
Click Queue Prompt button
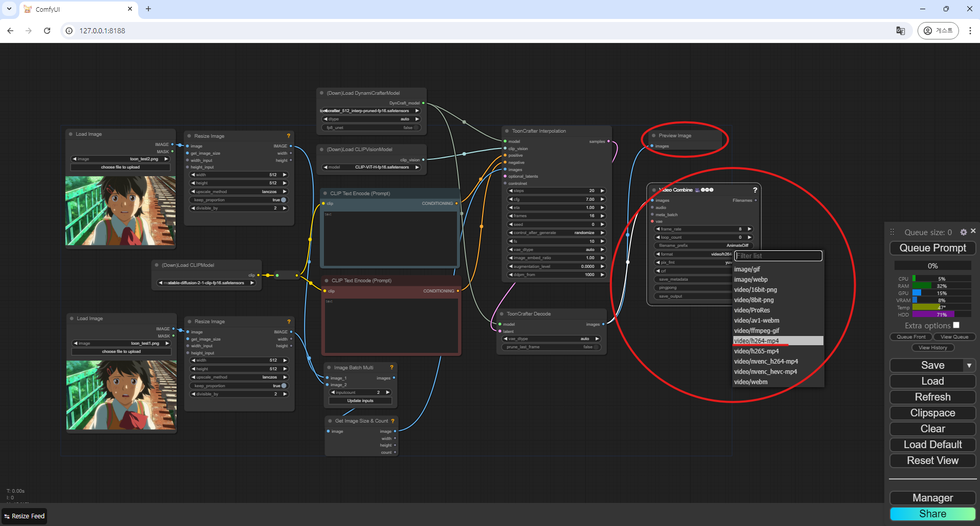(x=932, y=248)
